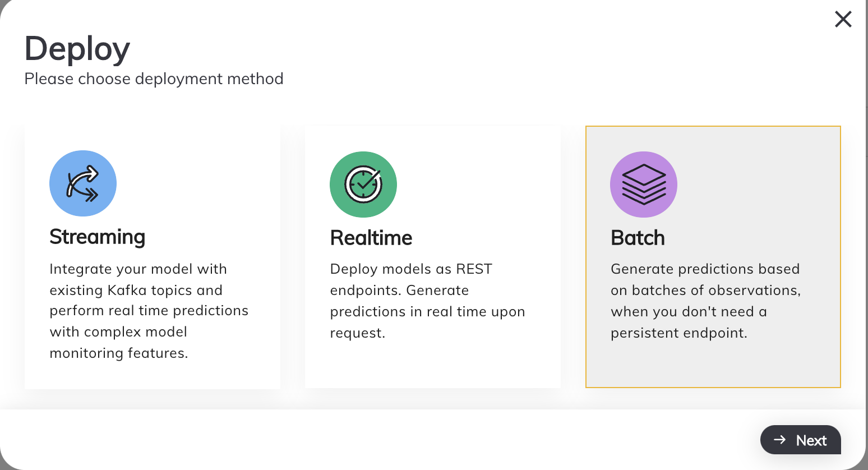Close the Deploy dialog with X
This screenshot has width=868, height=470.
tap(843, 20)
